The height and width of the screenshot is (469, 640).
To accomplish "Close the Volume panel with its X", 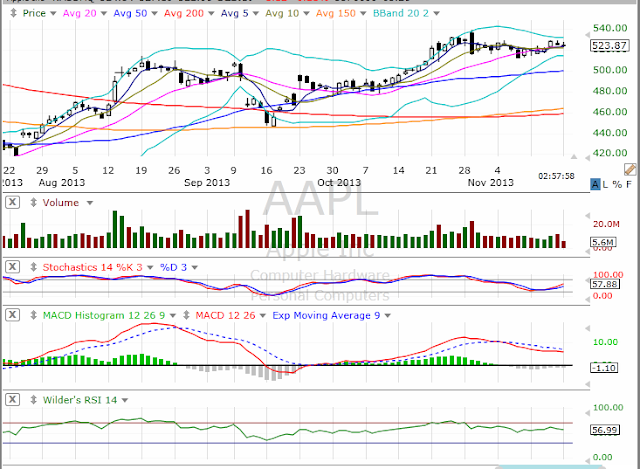I will (x=13, y=202).
